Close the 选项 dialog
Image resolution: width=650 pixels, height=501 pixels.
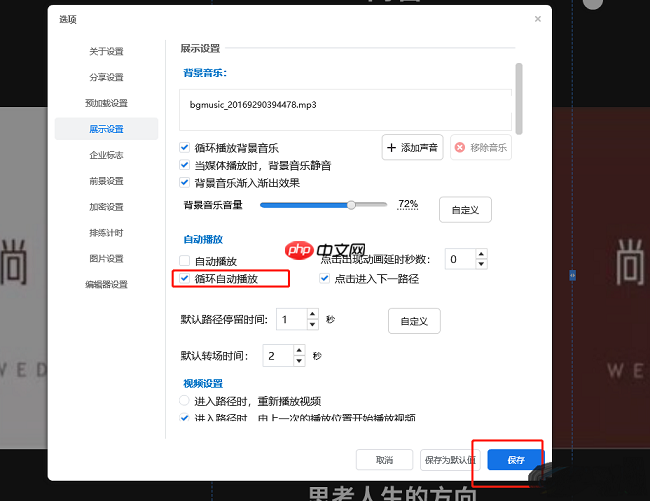coord(538,19)
